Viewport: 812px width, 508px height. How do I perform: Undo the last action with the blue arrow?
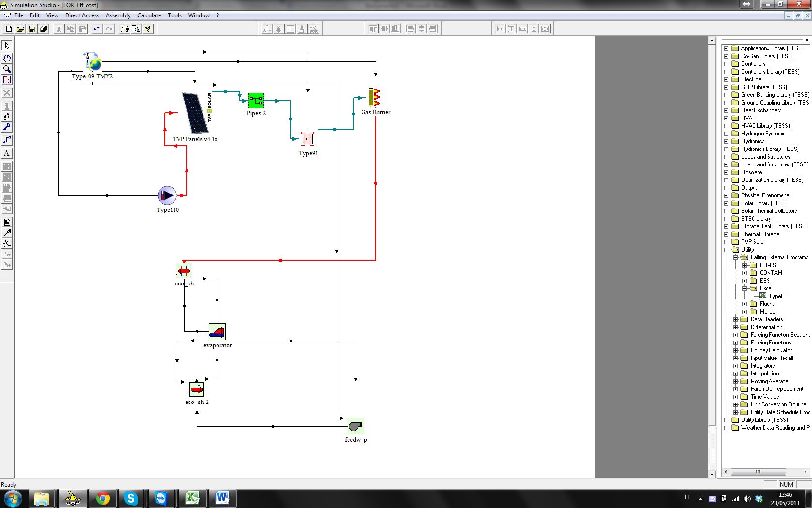[97, 29]
